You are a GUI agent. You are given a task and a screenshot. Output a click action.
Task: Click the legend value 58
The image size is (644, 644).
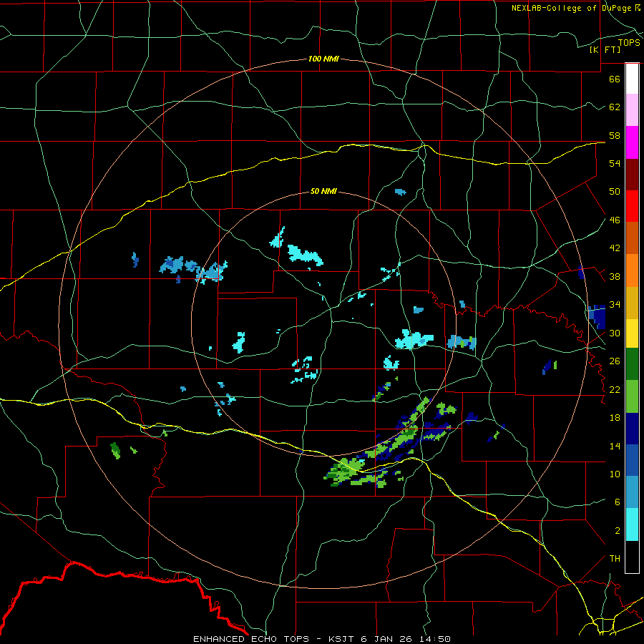pos(615,135)
